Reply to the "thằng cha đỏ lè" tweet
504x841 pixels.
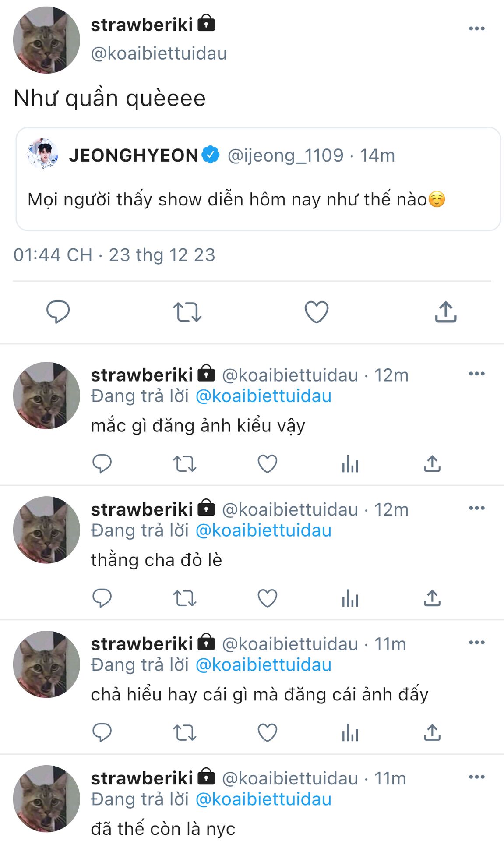click(102, 598)
